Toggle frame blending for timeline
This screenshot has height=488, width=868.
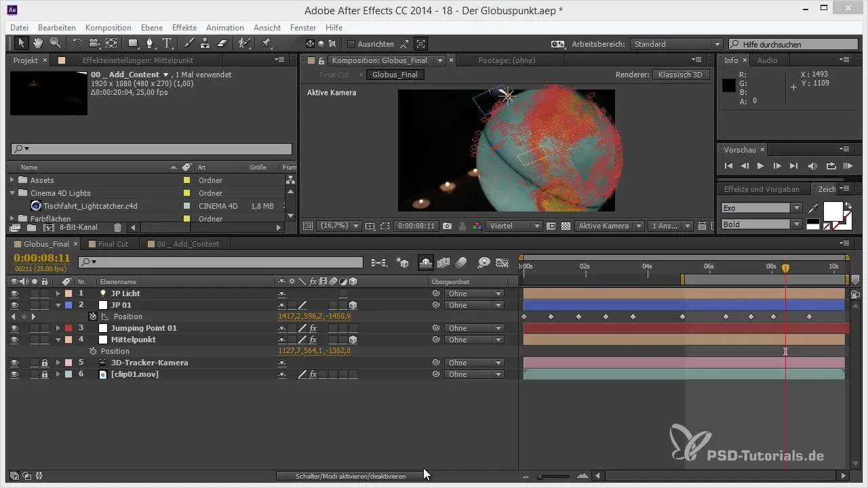[x=445, y=262]
